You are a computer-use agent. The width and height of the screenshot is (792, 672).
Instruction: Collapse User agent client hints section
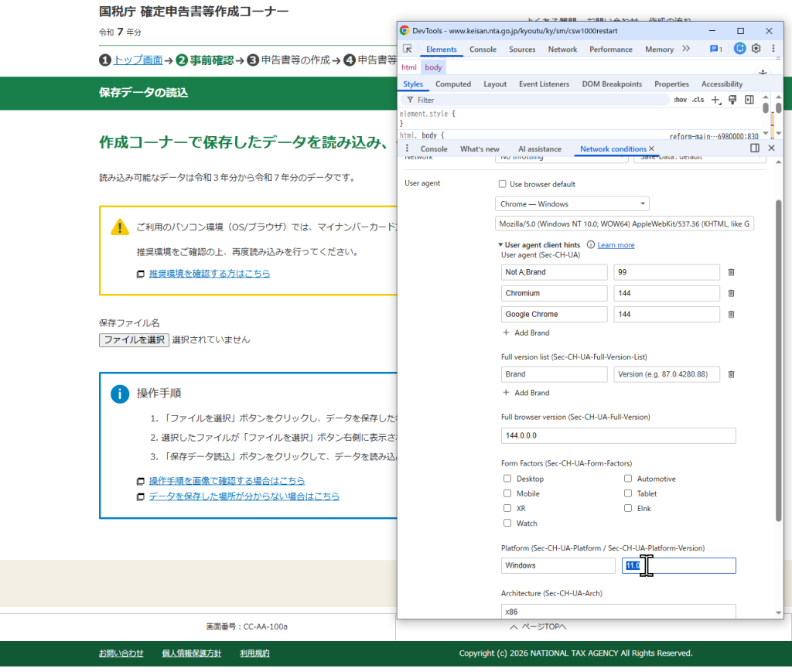pyautogui.click(x=500, y=245)
